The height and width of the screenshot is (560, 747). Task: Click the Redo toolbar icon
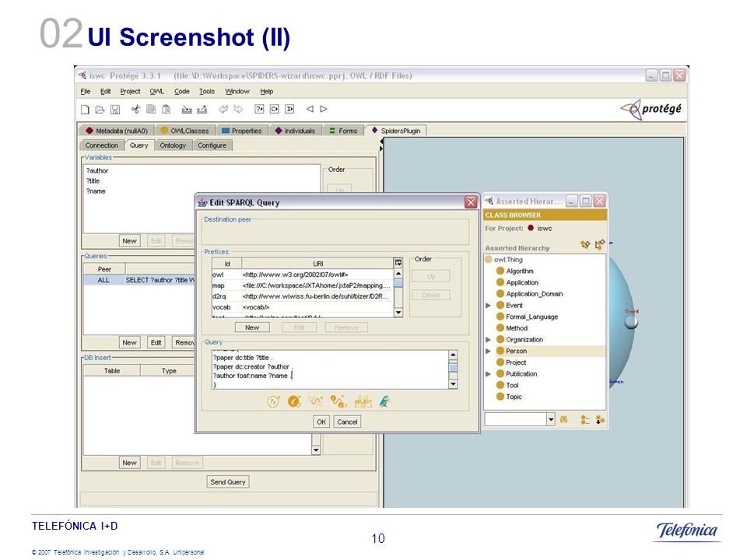[x=238, y=110]
